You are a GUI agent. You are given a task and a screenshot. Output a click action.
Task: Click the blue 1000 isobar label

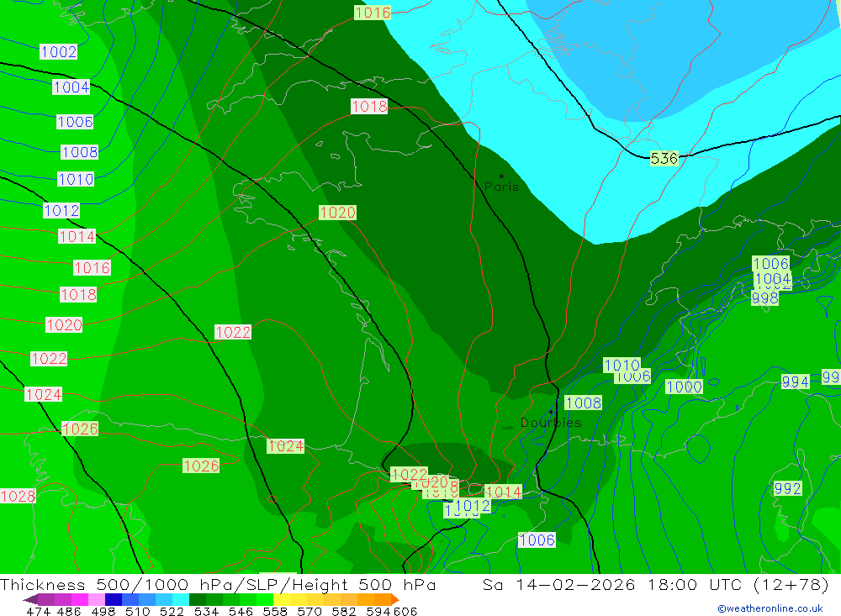[x=684, y=387]
